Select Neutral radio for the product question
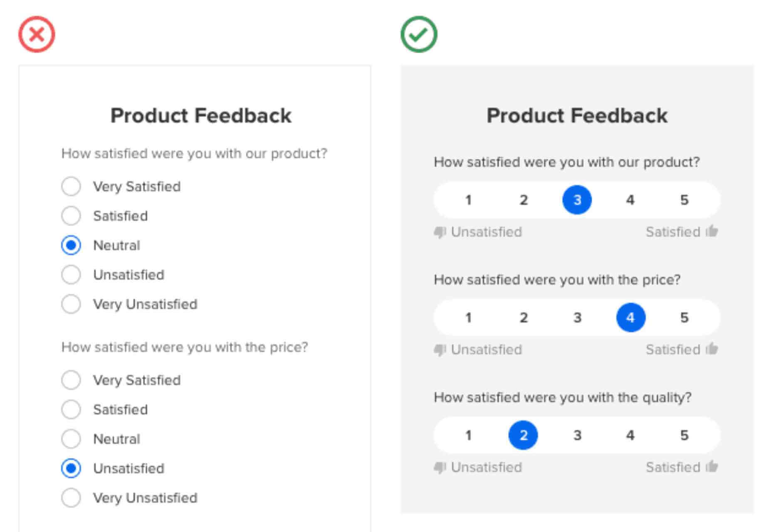This screenshot has width=772, height=532. point(71,245)
